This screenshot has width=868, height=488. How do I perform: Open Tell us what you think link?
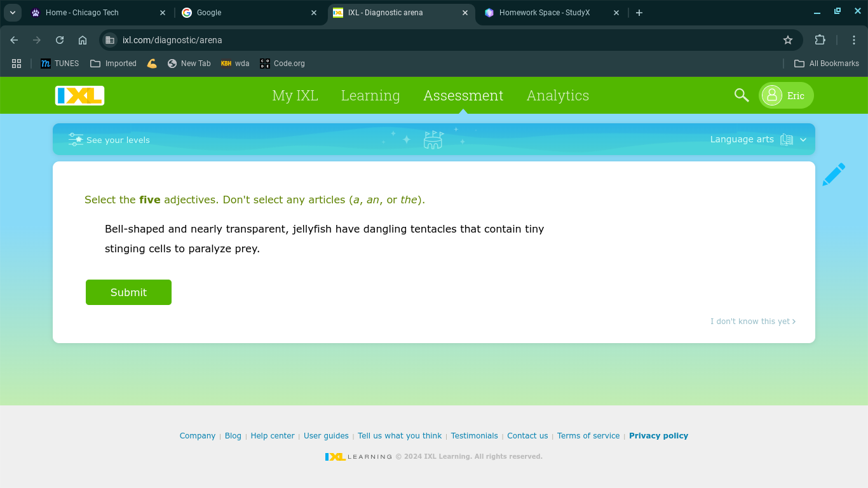(x=400, y=436)
